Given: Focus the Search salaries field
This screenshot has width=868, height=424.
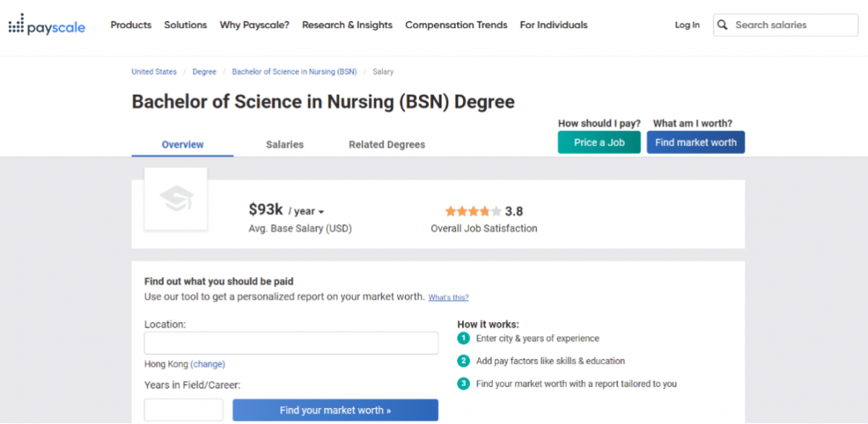Looking at the screenshot, I should (x=785, y=25).
